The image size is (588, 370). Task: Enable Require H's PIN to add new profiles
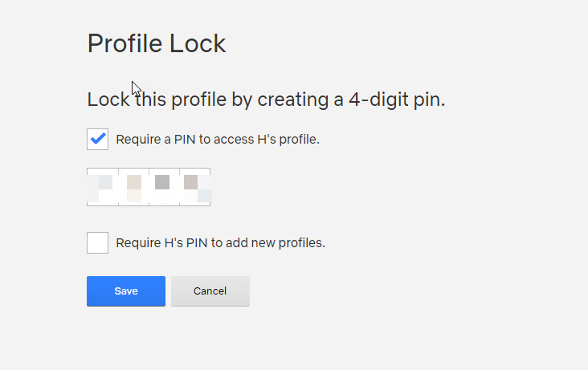tap(97, 242)
